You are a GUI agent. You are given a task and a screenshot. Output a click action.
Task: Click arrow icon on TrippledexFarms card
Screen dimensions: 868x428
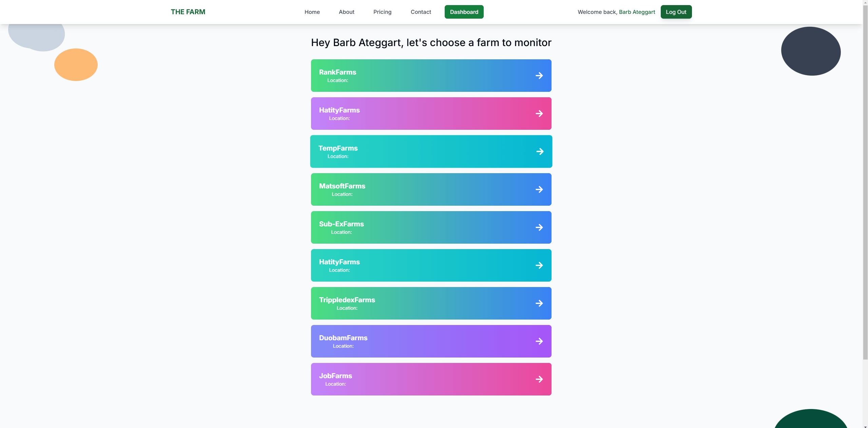pos(539,303)
